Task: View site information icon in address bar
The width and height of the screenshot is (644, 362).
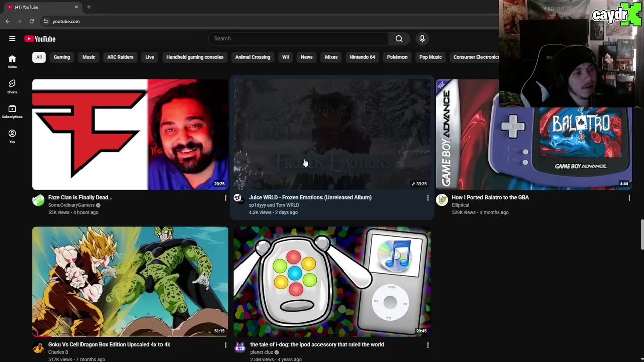Action: click(46, 21)
